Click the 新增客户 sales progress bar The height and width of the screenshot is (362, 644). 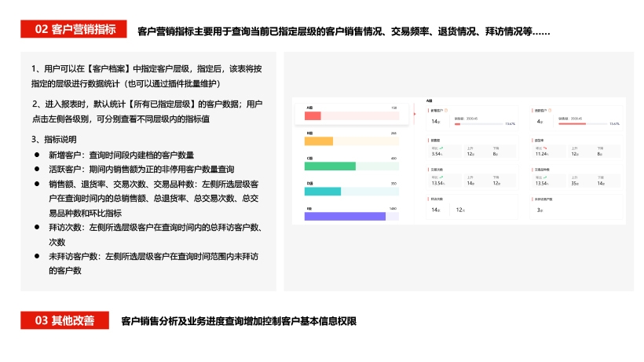pyautogui.click(x=479, y=123)
